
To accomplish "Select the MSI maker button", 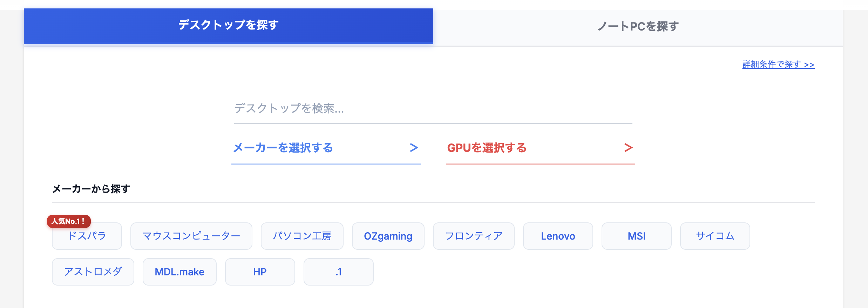I will click(x=636, y=236).
